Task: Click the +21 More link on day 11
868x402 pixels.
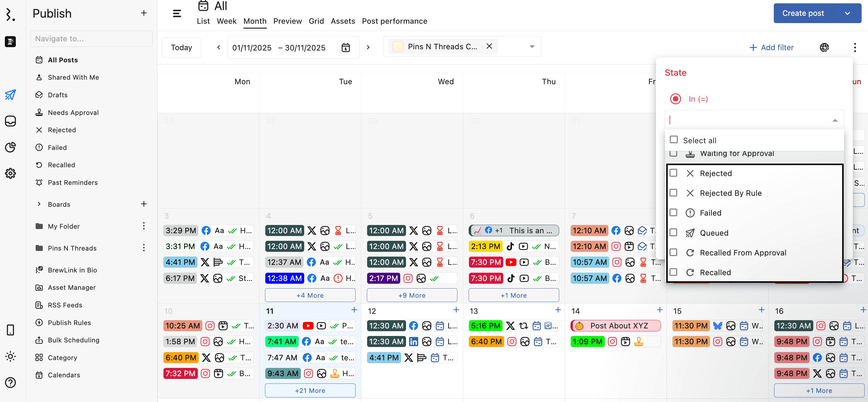Action: (x=310, y=390)
